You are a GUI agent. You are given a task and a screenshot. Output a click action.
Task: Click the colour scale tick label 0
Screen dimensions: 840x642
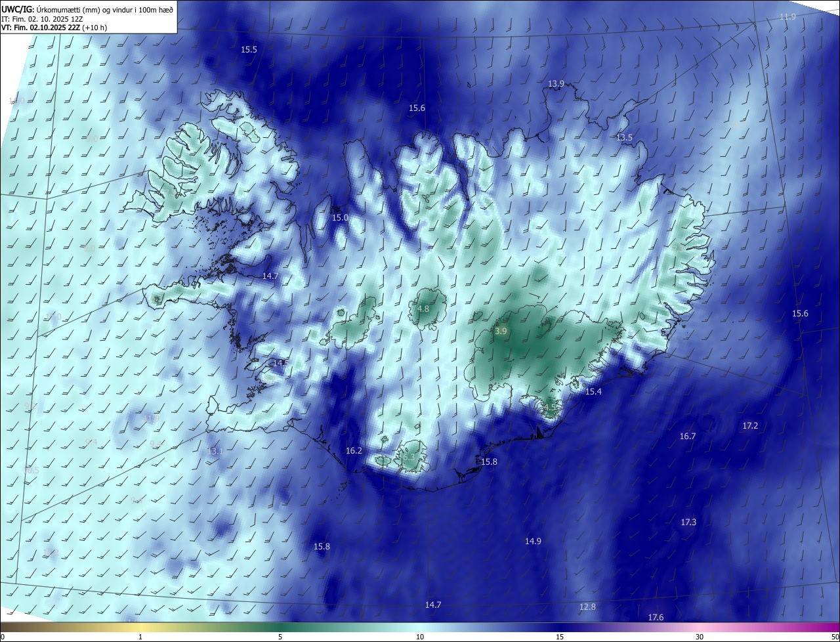(x=3, y=637)
